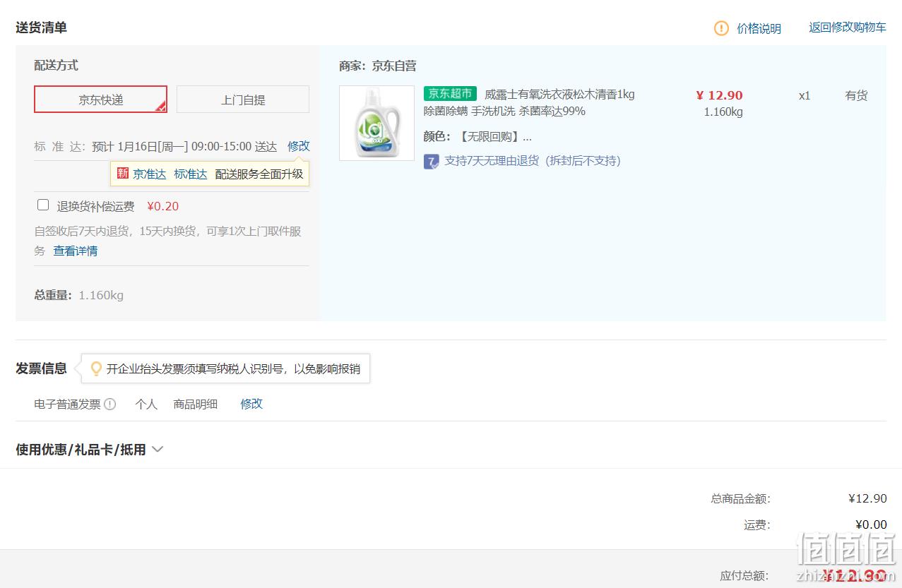Click the 有货 stock status
Image resolution: width=902 pixels, height=588 pixels.
[857, 95]
